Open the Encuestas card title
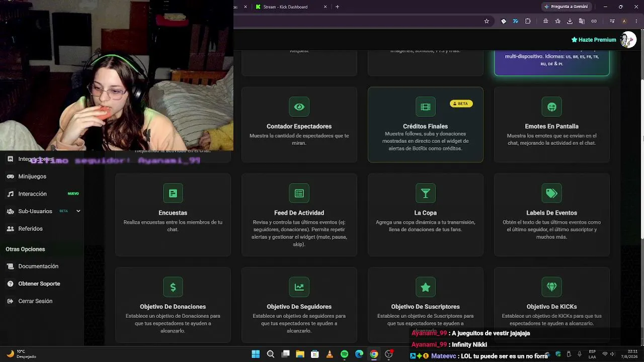This screenshot has height=362, width=644. pos(173,213)
